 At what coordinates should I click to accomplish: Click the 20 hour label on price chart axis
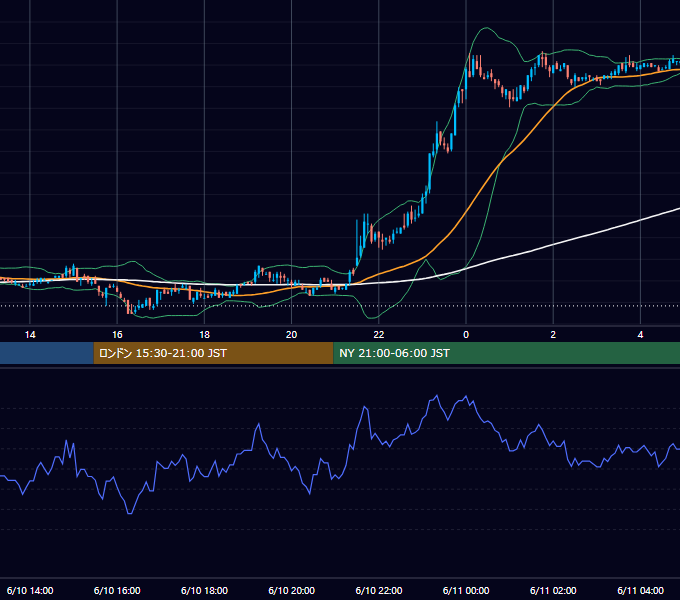[x=291, y=335]
